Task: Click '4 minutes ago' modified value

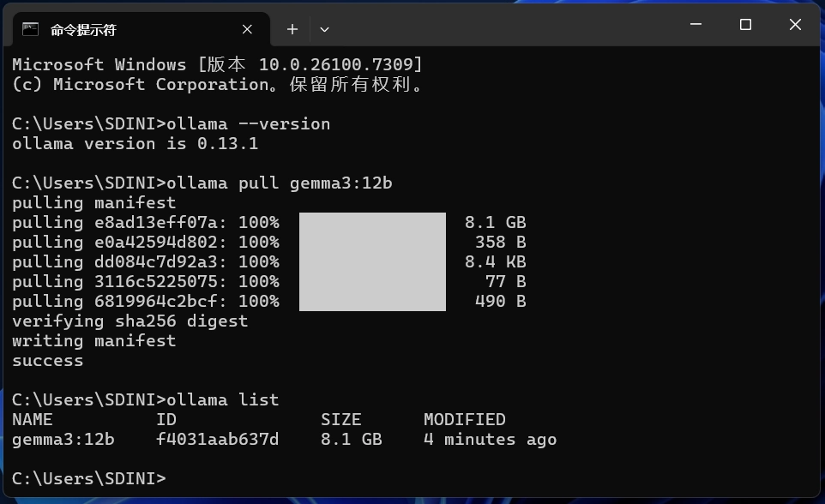Action: pos(491,440)
